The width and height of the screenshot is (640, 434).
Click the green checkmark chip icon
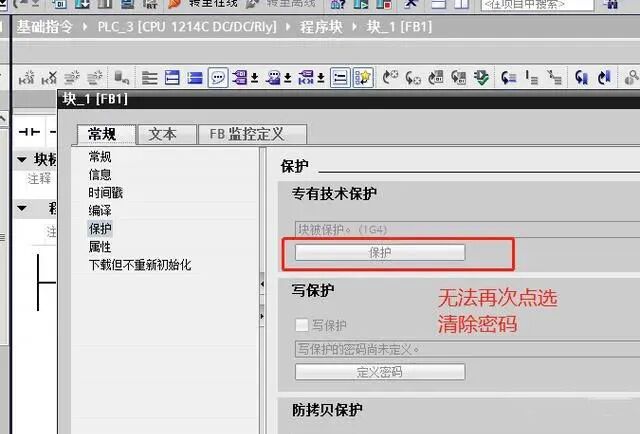pyautogui.click(x=482, y=77)
